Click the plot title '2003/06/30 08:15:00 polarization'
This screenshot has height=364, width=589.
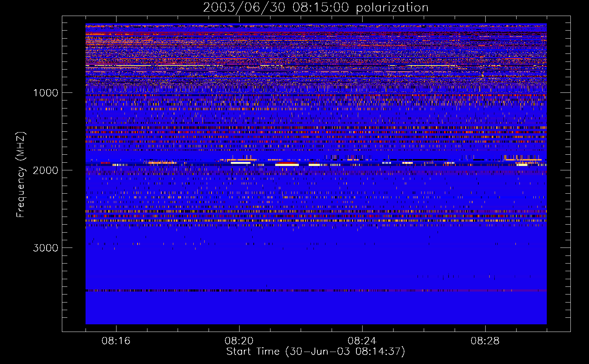tap(316, 8)
